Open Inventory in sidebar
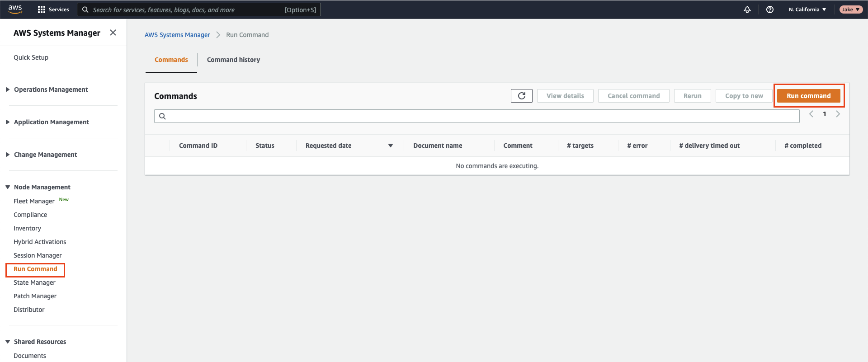This screenshot has height=362, width=868. point(27,228)
